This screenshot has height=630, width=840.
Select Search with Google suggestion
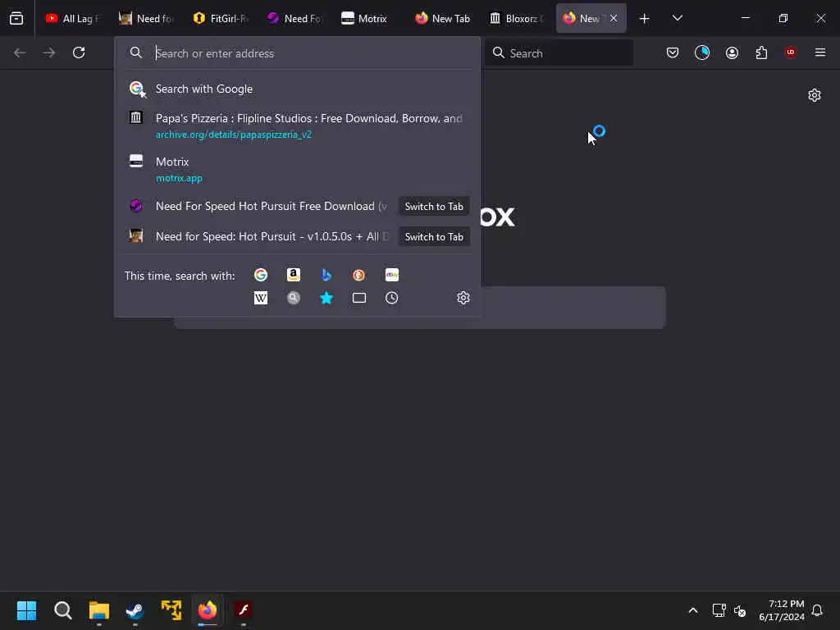click(x=297, y=89)
